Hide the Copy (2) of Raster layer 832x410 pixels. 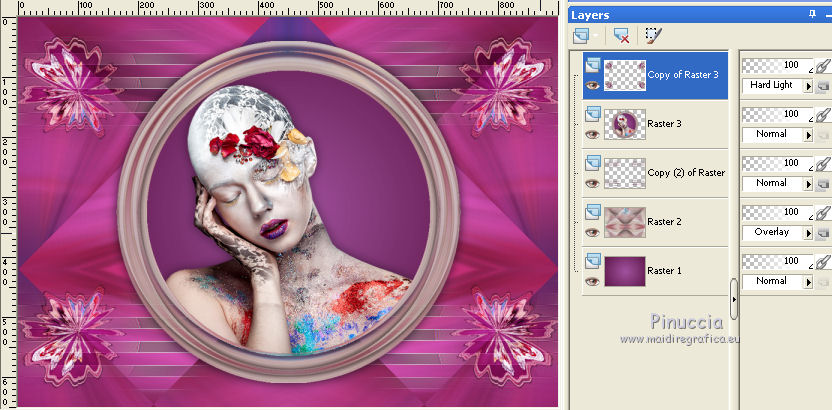pos(592,184)
